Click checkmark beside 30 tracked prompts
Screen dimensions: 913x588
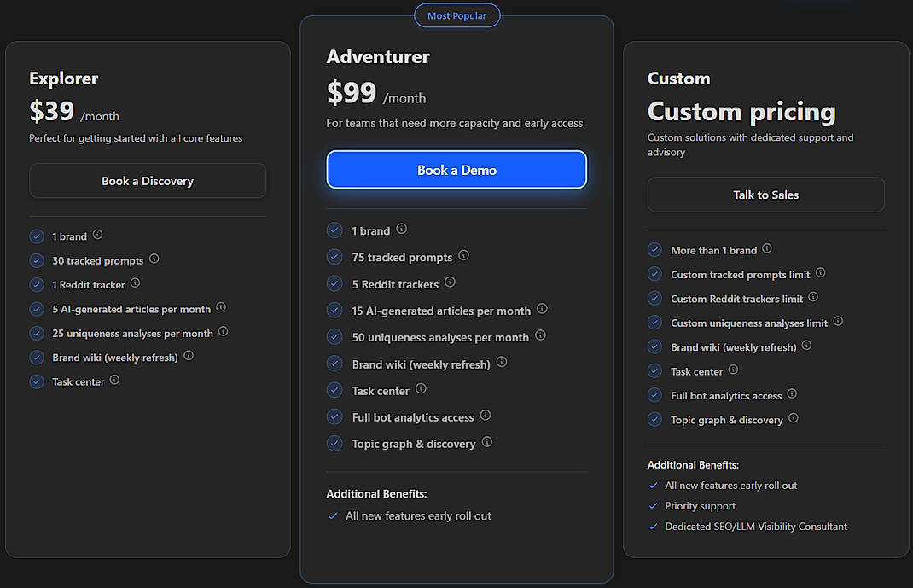click(37, 260)
